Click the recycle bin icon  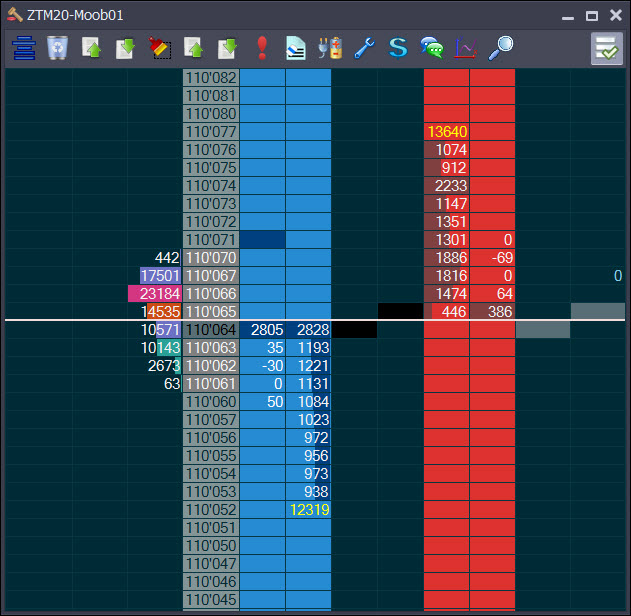coord(57,47)
